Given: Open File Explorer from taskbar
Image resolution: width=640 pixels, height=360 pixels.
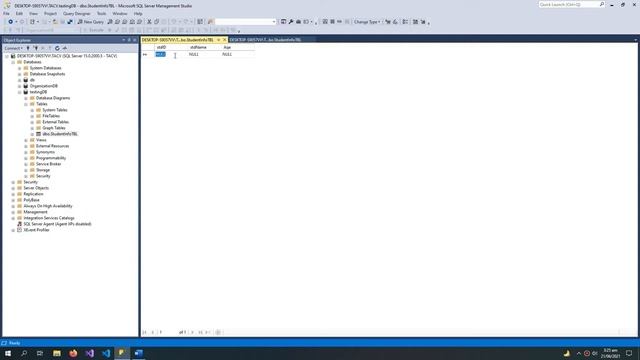Looking at the screenshot, I should click(x=57, y=353).
